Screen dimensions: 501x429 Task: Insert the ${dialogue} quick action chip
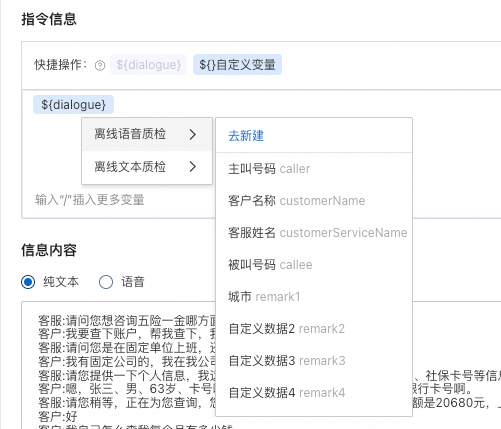pyautogui.click(x=149, y=65)
